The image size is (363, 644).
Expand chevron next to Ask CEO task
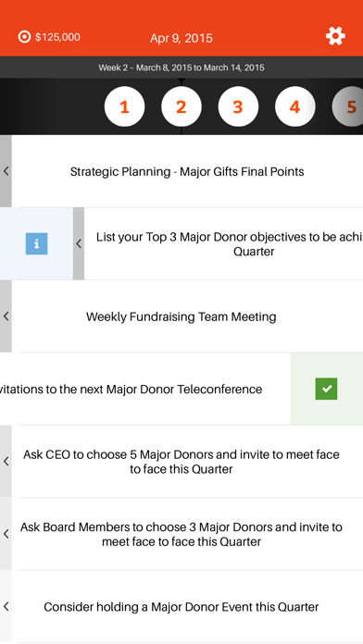pyautogui.click(x=6, y=461)
